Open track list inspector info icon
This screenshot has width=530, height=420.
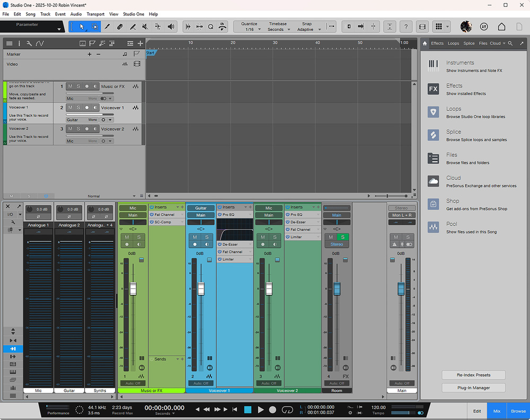tap(19, 43)
